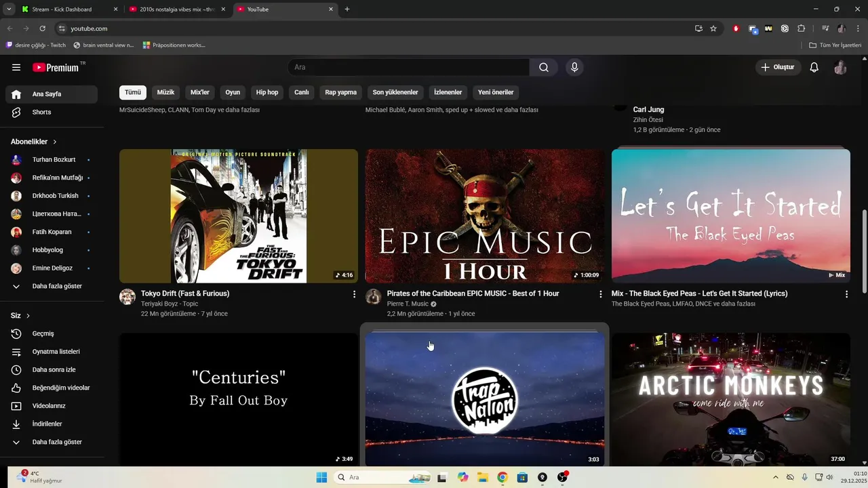Open Hobbyolog subscription
Viewport: 868px width, 488px height.
[x=52, y=250]
